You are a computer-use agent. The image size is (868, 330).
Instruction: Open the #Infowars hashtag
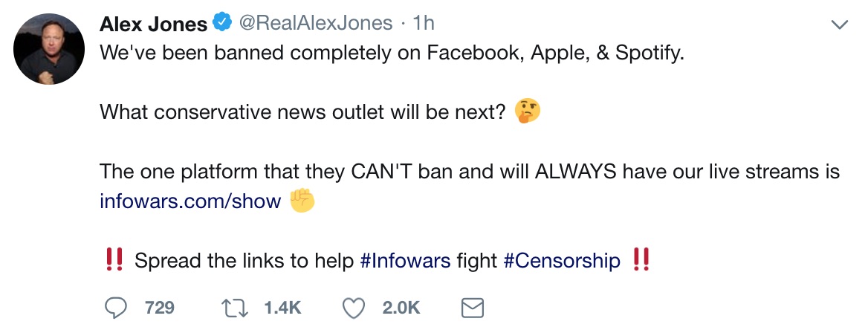(x=405, y=260)
